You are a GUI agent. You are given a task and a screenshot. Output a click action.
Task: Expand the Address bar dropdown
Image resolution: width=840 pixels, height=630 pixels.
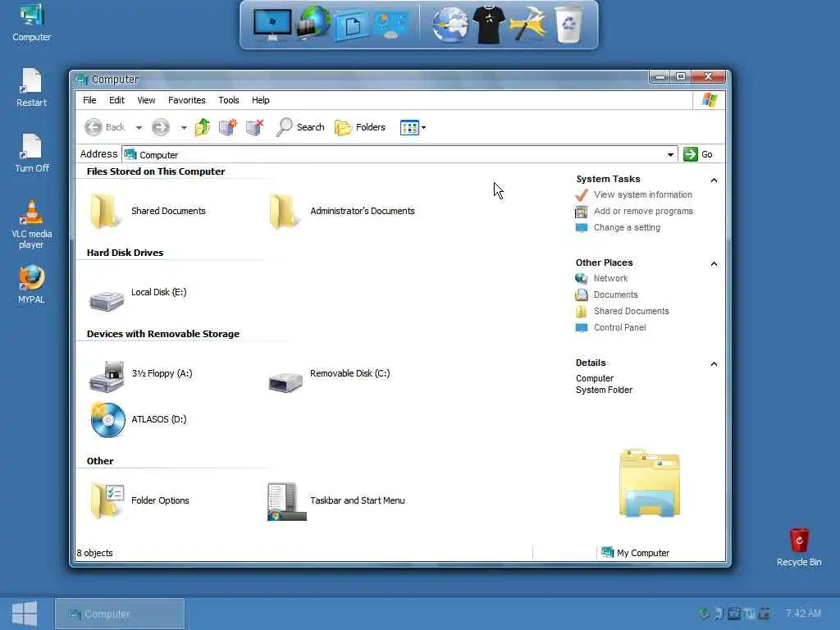[x=670, y=155]
